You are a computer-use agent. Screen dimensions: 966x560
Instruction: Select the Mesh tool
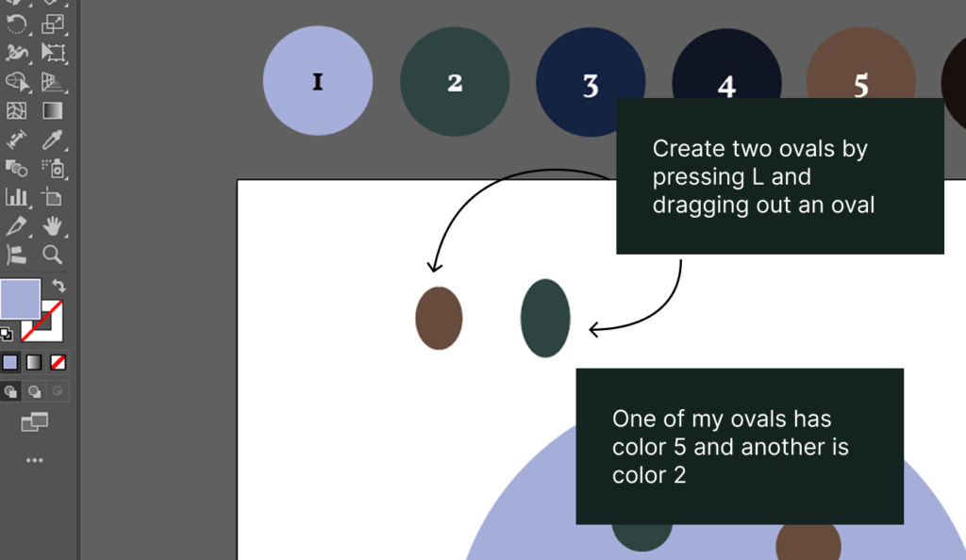click(17, 110)
